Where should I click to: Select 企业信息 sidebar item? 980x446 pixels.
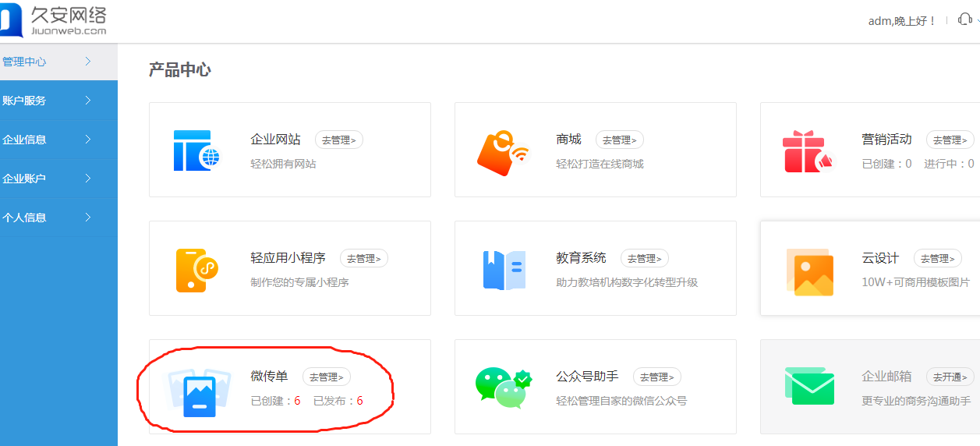point(58,140)
